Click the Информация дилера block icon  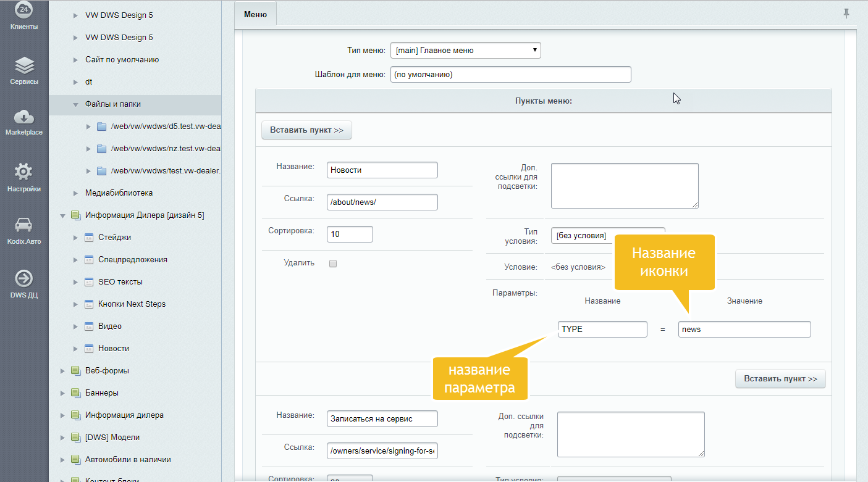[75, 415]
